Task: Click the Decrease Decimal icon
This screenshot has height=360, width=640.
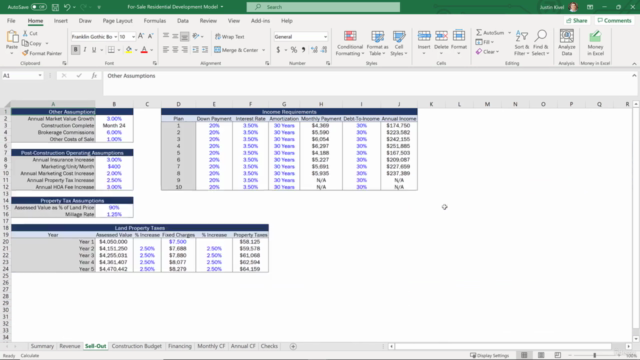Action: pyautogui.click(x=324, y=50)
